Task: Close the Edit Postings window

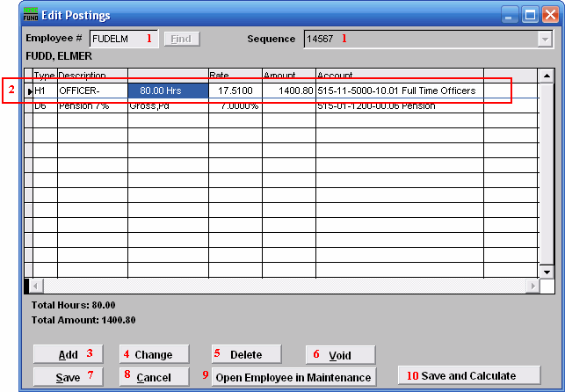Action: [x=547, y=14]
